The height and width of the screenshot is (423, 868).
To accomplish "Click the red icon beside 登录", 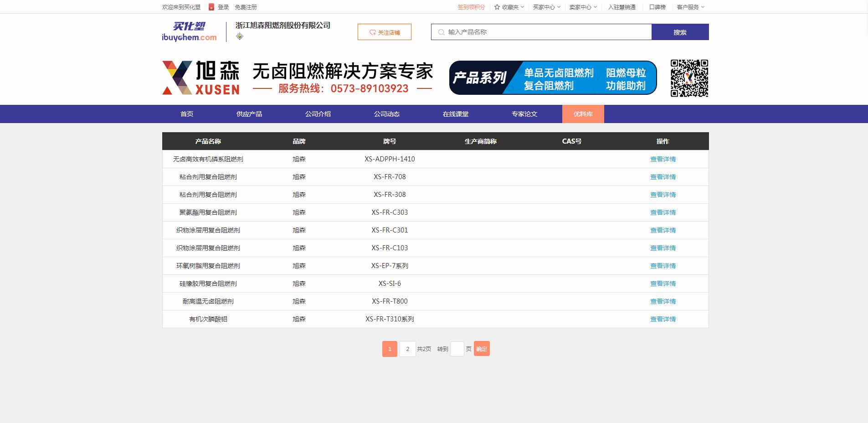I will coord(211,7).
